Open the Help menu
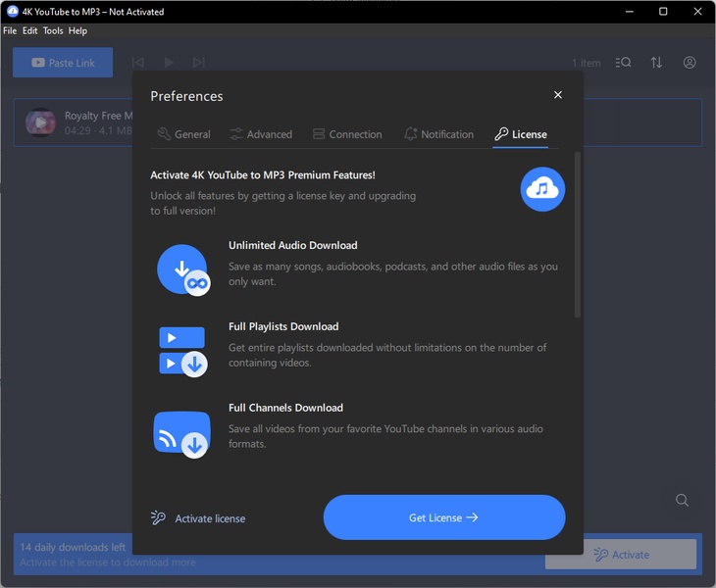The height and width of the screenshot is (588, 716). point(77,30)
